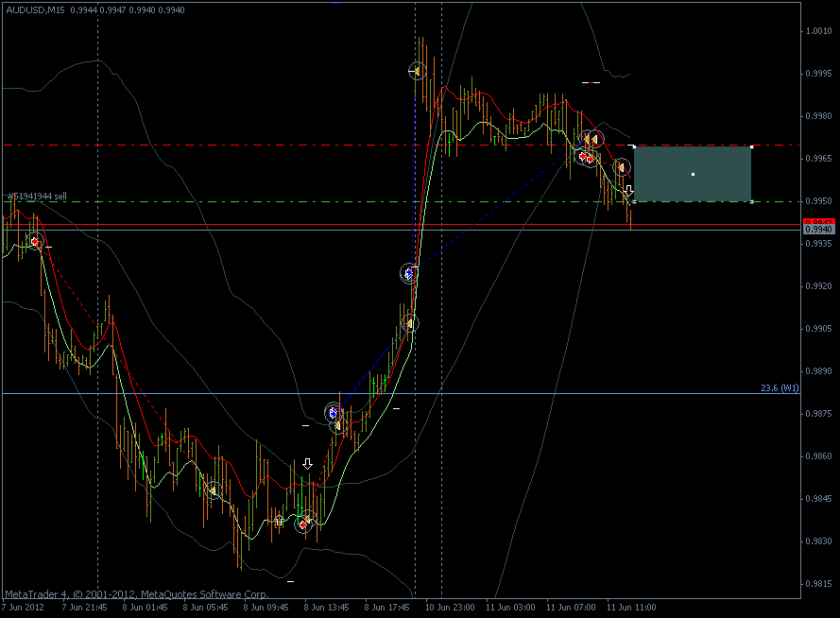840x618 pixels.
Task: Select the white hollow down arrow near 0.9858
Action: click(x=307, y=464)
